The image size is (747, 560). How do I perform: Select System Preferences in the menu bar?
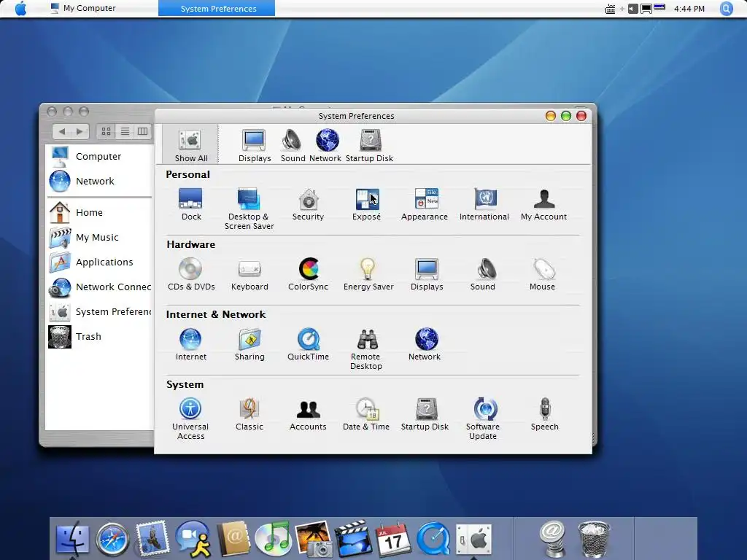(217, 8)
